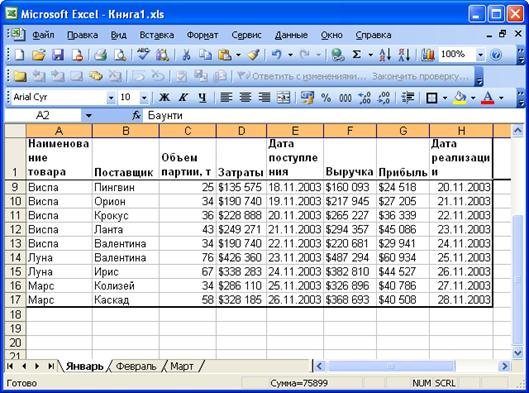Open the font size 10 dropdown
The height and width of the screenshot is (393, 529).
pos(144,98)
